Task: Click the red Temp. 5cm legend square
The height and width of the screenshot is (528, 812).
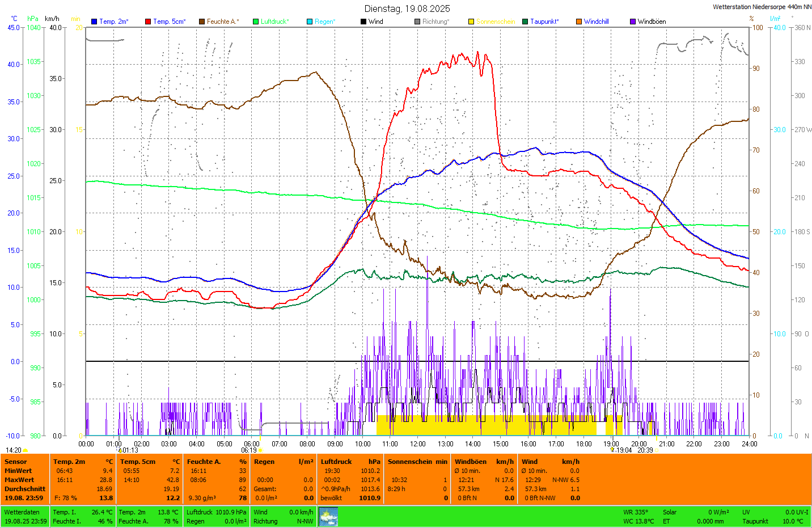Action: 148,22
